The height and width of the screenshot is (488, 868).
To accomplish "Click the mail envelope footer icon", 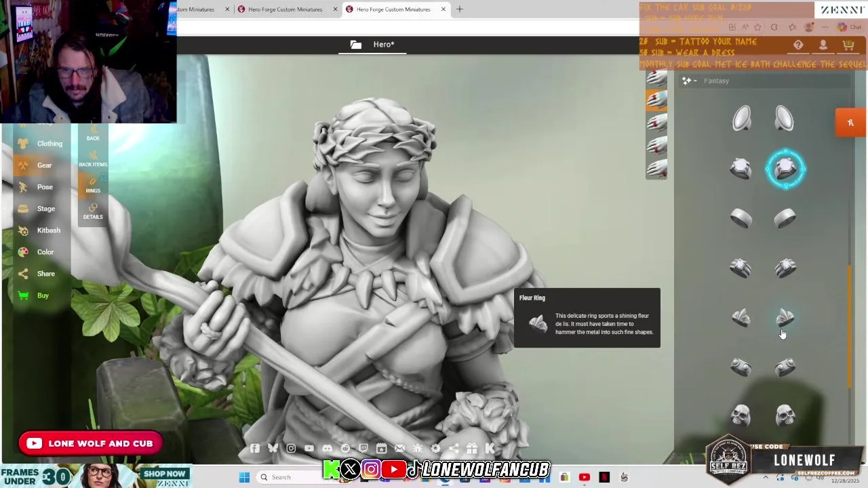I will click(399, 448).
